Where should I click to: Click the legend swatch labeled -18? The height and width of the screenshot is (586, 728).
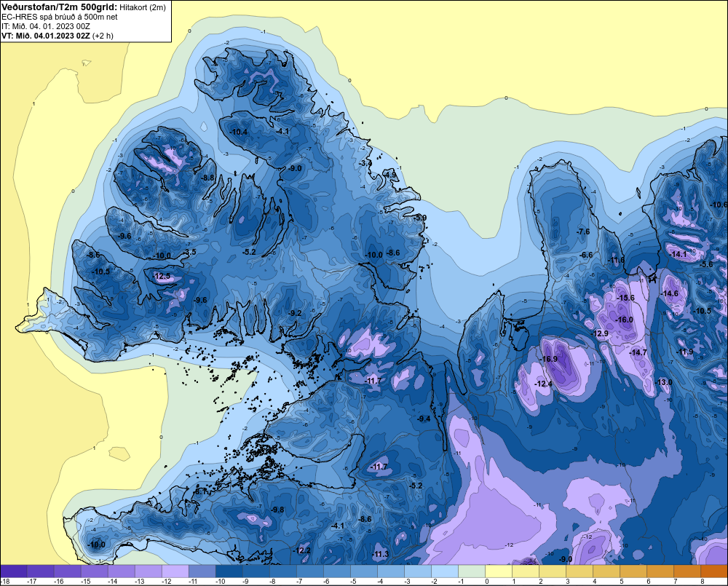click(x=14, y=571)
